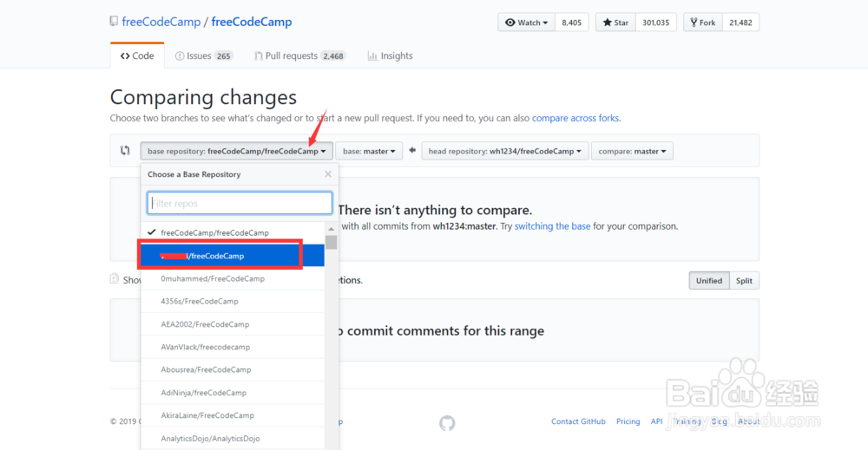Image resolution: width=868 pixels, height=450 pixels.
Task: Open the freeCodeCamp owner link
Action: [x=161, y=23]
